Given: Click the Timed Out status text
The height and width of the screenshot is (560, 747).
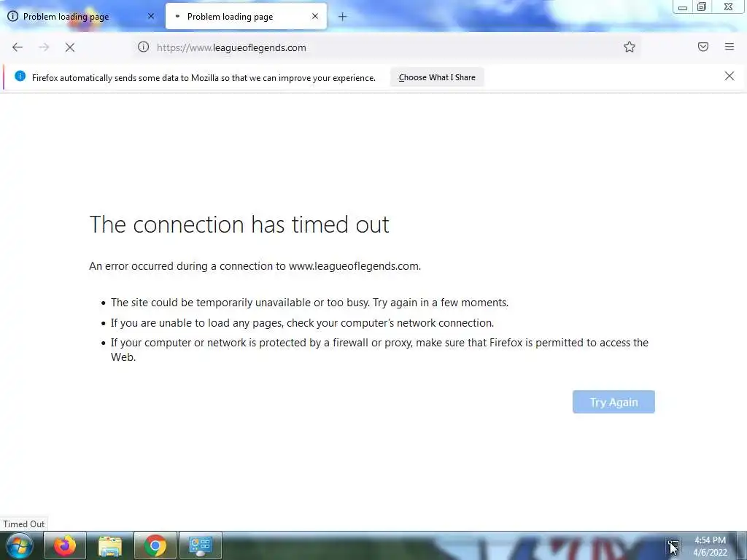Looking at the screenshot, I should coord(24,524).
